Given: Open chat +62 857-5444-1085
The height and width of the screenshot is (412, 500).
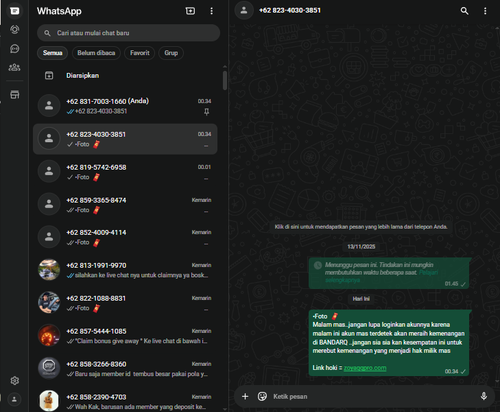Looking at the screenshot, I should pyautogui.click(x=125, y=336).
